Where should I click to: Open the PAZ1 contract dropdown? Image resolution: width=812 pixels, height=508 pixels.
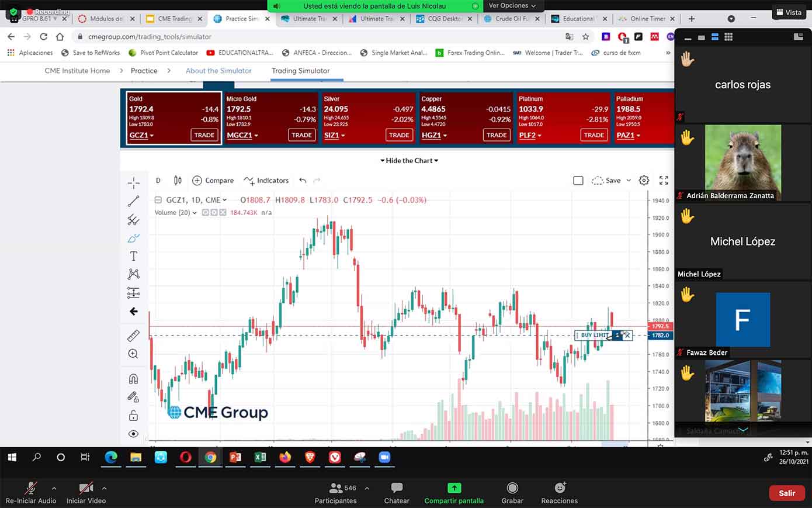(629, 135)
